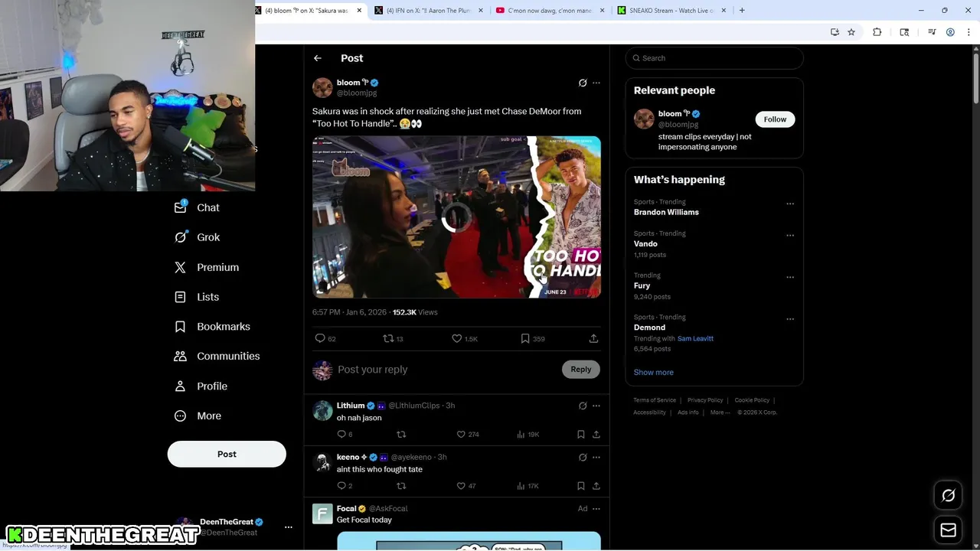Open Communities in the sidebar
This screenshot has height=551, width=980.
click(217, 356)
